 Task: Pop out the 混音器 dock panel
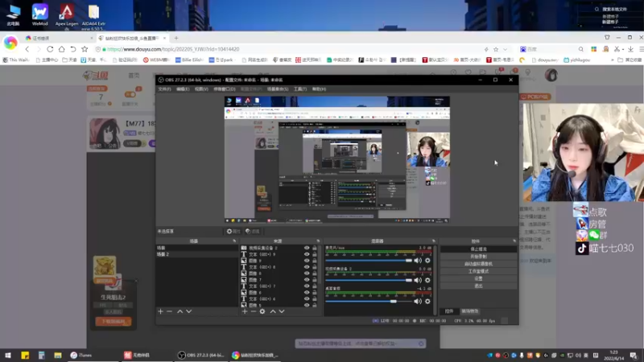click(x=433, y=241)
